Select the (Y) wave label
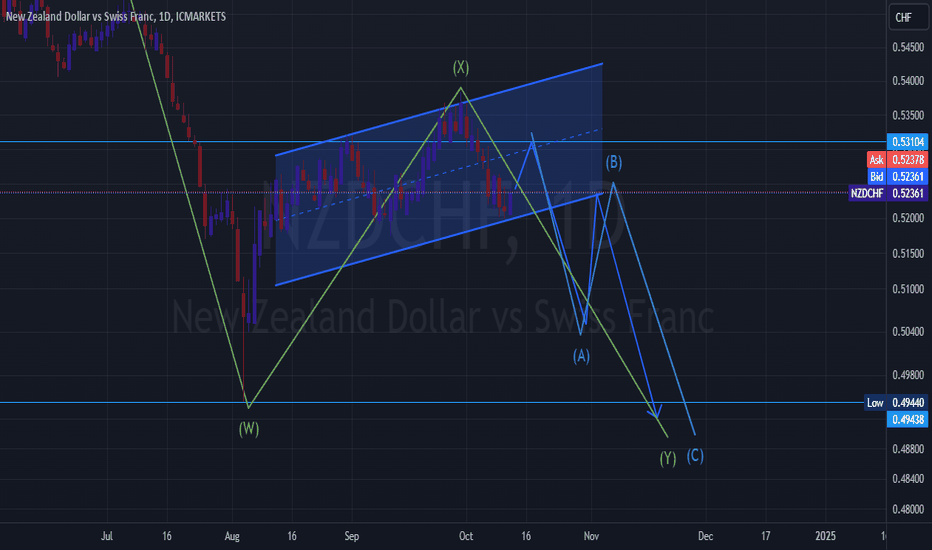Screen dimensions: 932x550 [x=667, y=458]
